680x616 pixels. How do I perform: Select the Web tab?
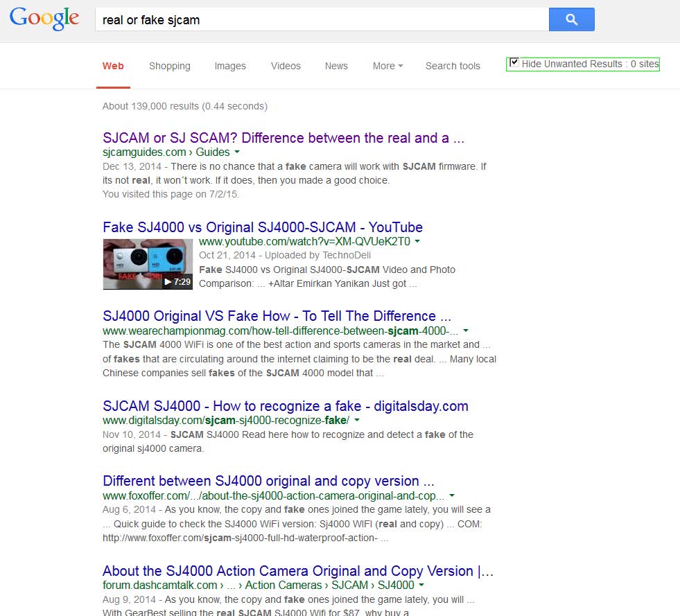[113, 66]
